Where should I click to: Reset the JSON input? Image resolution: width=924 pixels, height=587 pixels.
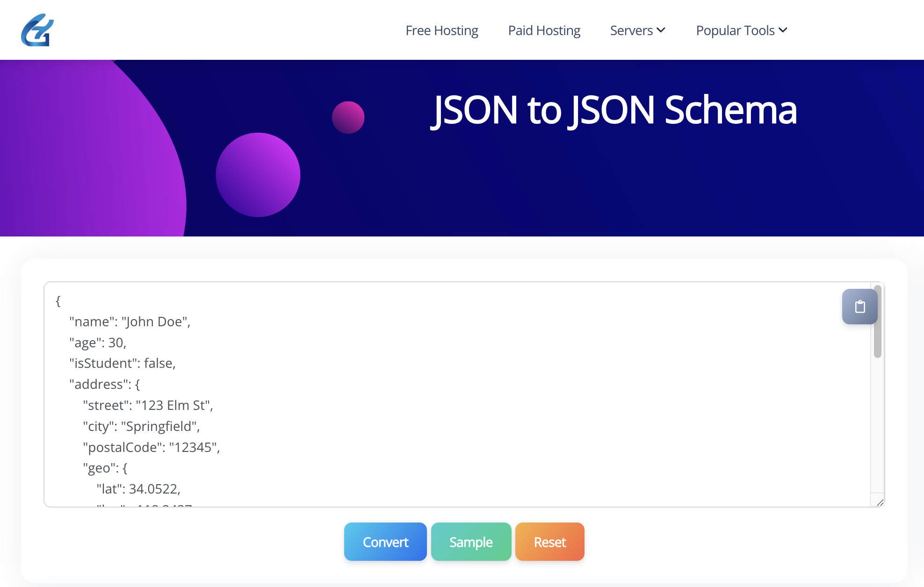(549, 542)
